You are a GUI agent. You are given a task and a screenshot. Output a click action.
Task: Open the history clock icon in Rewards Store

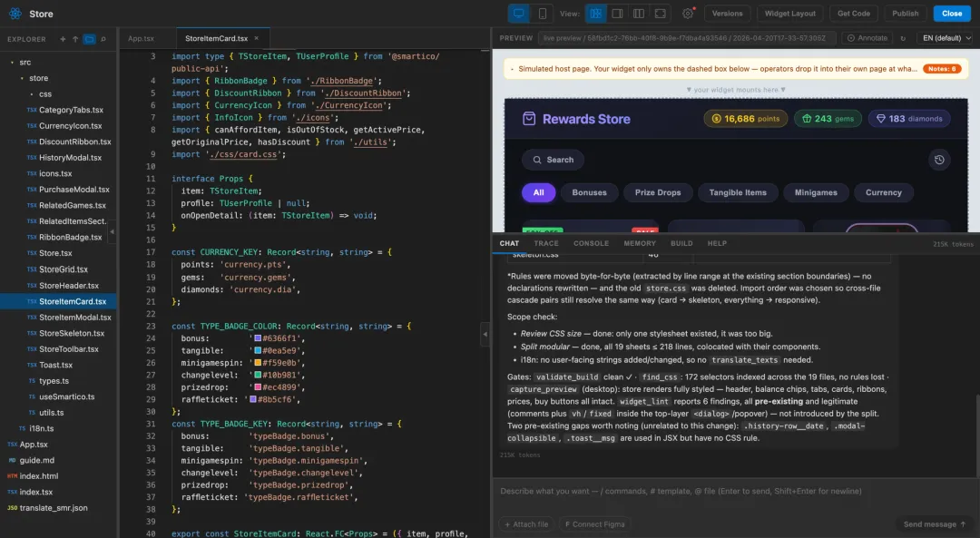click(939, 160)
